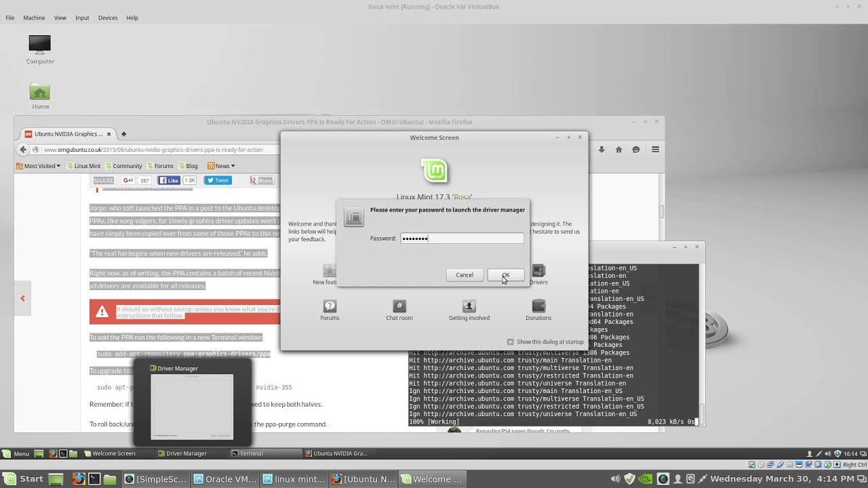Open VirtualBox Help menu
The width and height of the screenshot is (868, 488).
pos(132,18)
